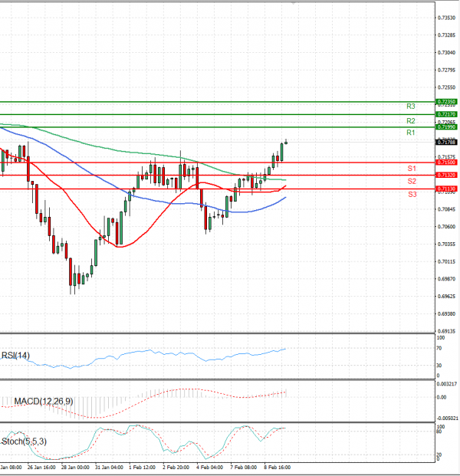Click the R3 resistance label
460x476 pixels.
(x=410, y=107)
